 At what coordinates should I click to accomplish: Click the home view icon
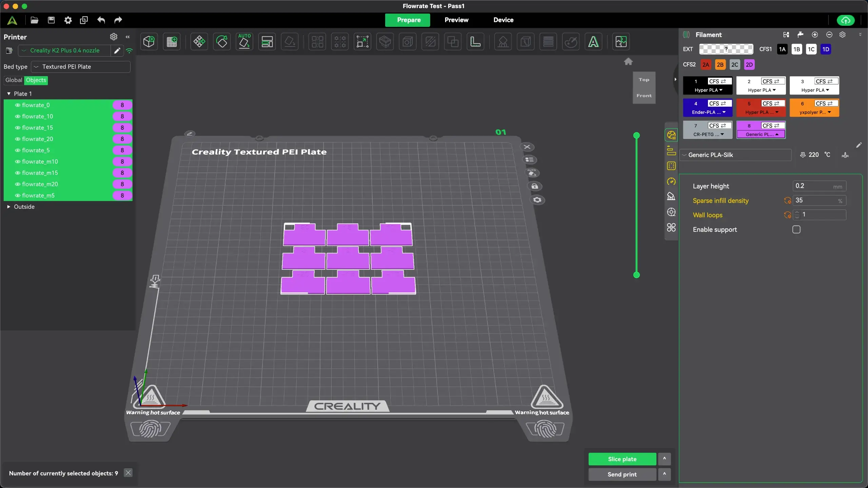coord(628,62)
